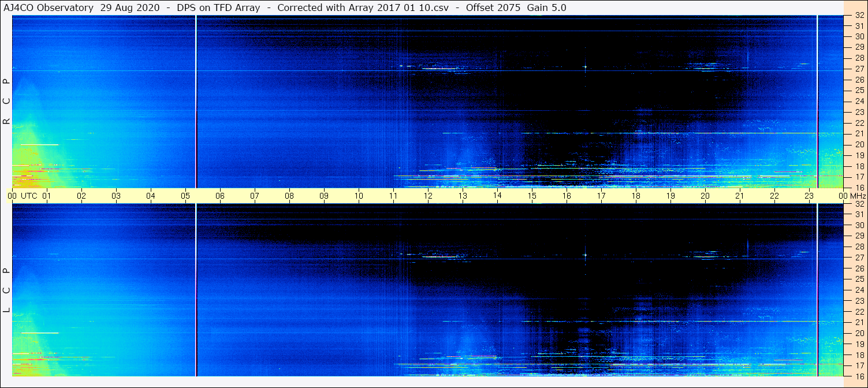This screenshot has height=388, width=868.
Task: Select hour "18" on the UTC time axis
Action: [636, 196]
